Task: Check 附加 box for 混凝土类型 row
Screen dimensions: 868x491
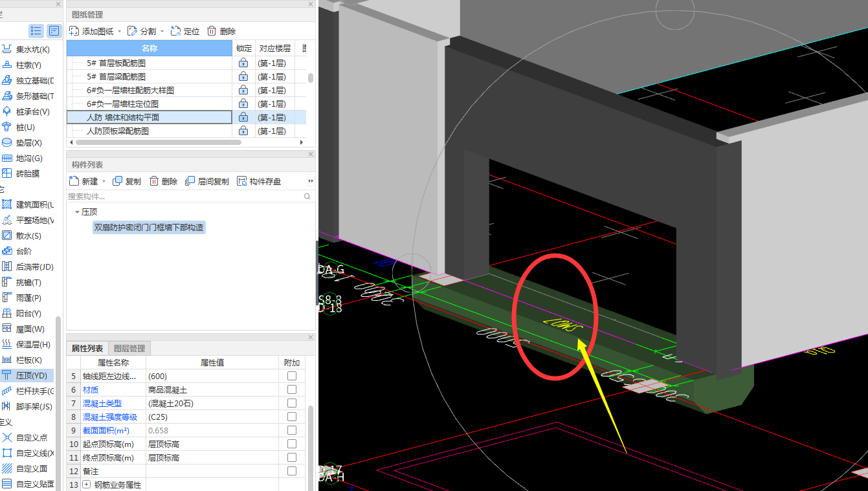Action: [292, 403]
